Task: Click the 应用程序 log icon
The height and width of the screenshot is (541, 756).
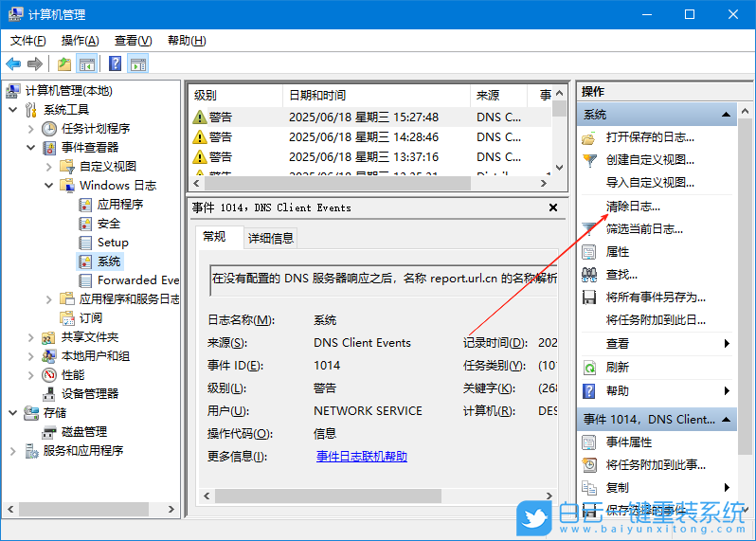Action: [x=85, y=205]
